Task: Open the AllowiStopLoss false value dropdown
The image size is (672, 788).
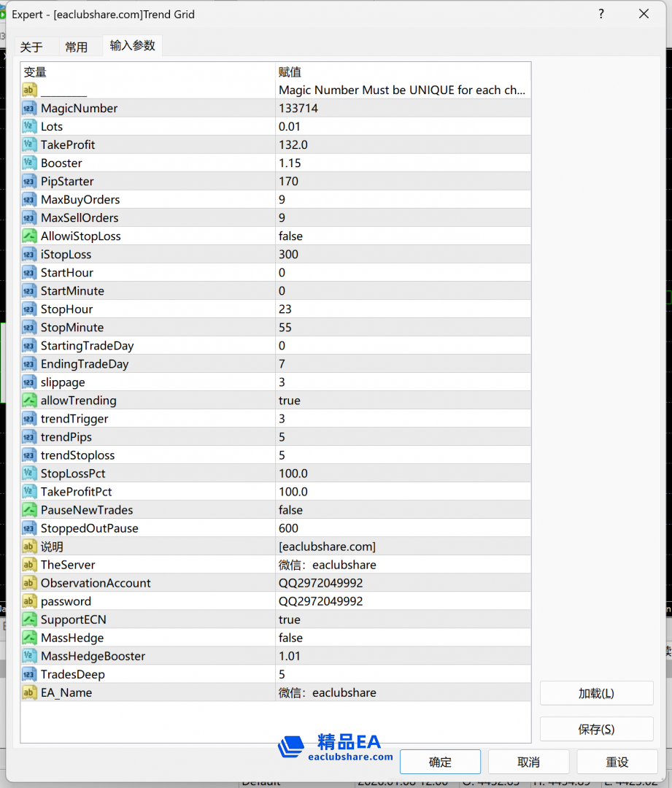Action: click(x=402, y=236)
